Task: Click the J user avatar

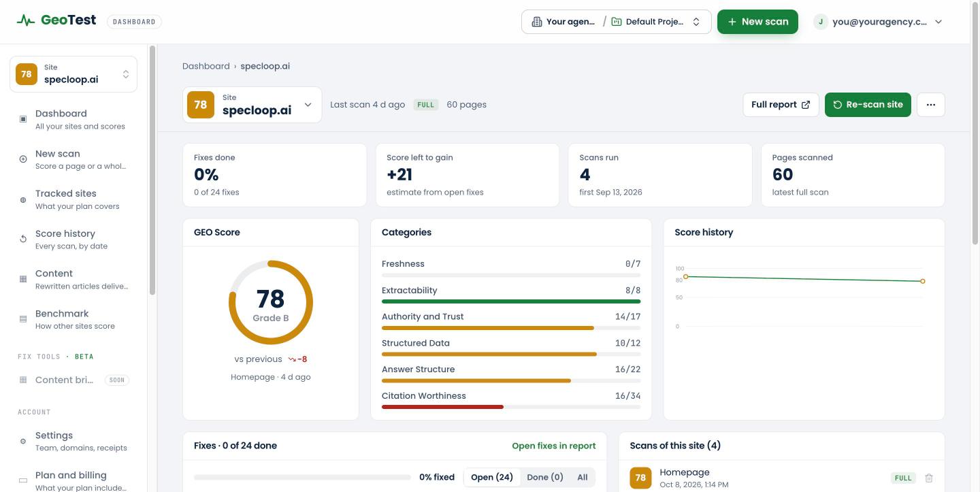Action: tap(821, 22)
